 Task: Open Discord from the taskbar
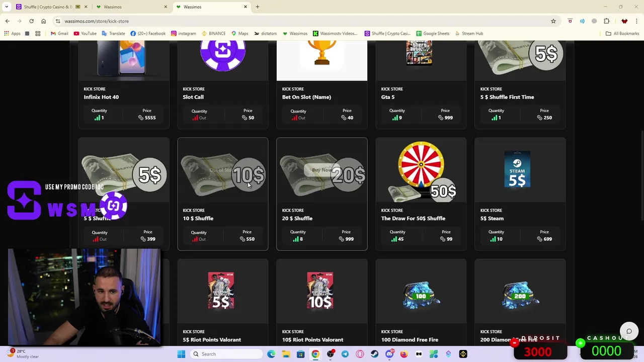point(389,354)
